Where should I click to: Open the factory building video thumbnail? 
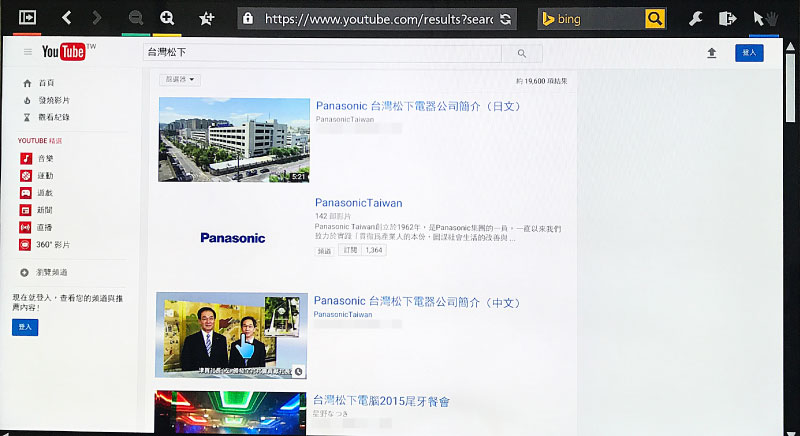(x=234, y=140)
